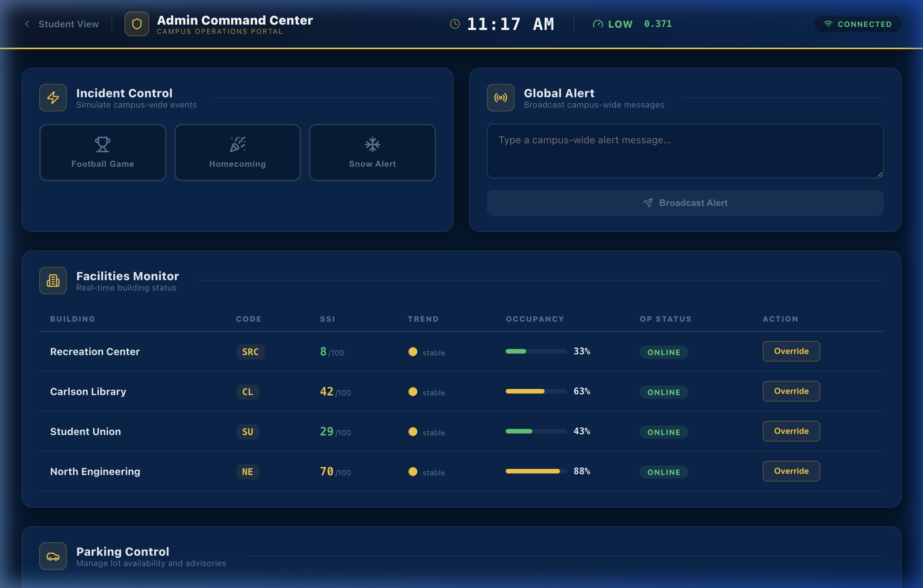Click the Student Union building name
Viewport: 923px width, 588px height.
(85, 432)
